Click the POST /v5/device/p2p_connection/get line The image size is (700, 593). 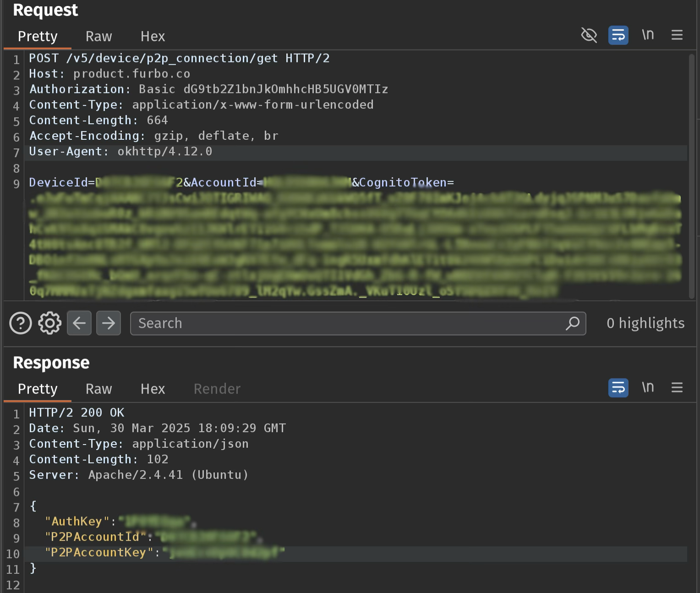pos(180,58)
